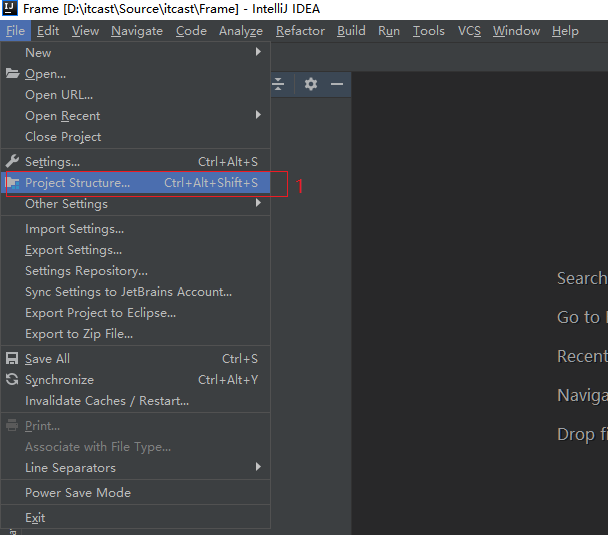Expand the Line Separators submenu
This screenshot has width=608, height=535.
[x=258, y=468]
